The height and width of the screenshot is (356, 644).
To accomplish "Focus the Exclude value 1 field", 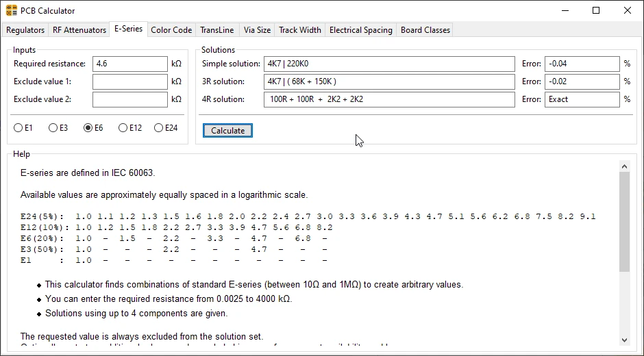I will click(129, 81).
